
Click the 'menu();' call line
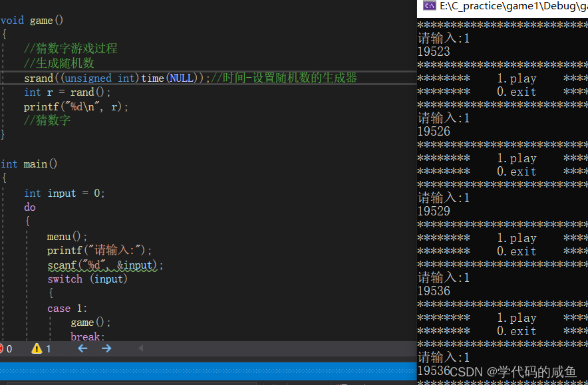(x=67, y=237)
